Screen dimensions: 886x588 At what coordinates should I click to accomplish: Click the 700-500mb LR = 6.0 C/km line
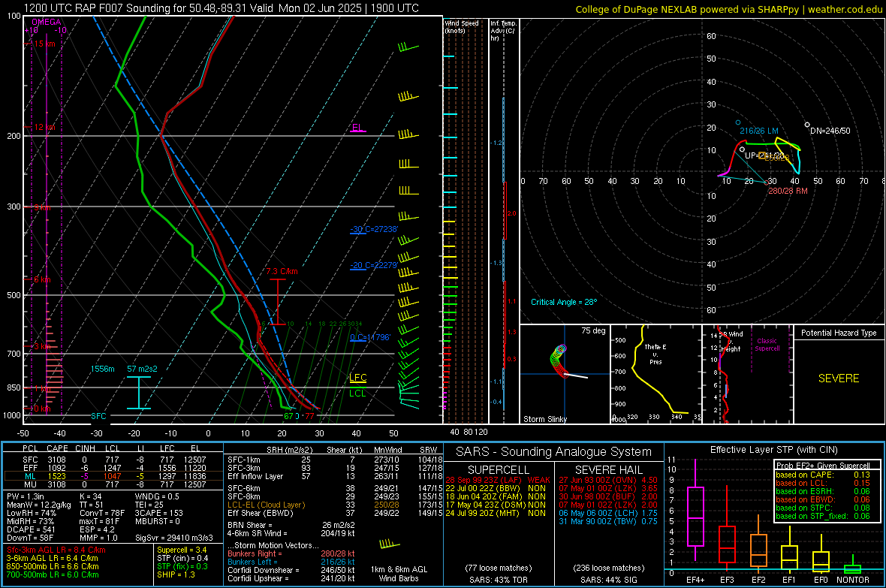pos(53,574)
